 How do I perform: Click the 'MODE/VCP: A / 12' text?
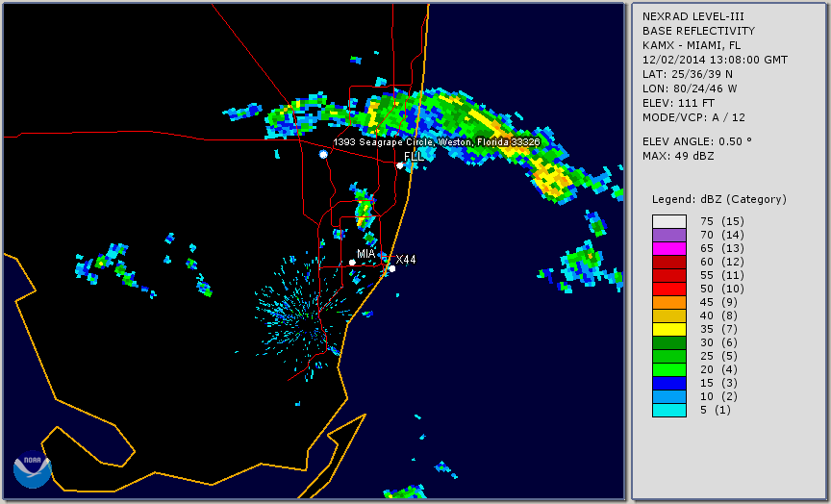[693, 117]
